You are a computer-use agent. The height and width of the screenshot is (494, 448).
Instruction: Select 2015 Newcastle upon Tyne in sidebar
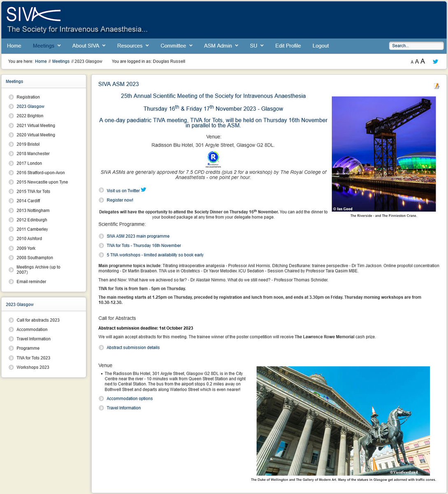pos(42,182)
